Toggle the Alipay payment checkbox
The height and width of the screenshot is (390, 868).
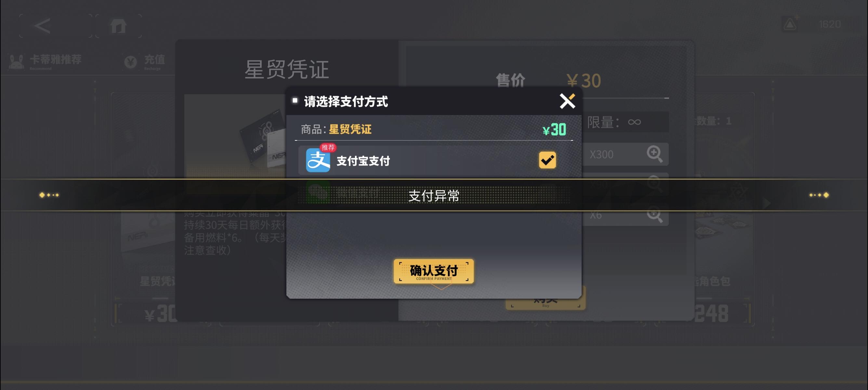pos(547,160)
